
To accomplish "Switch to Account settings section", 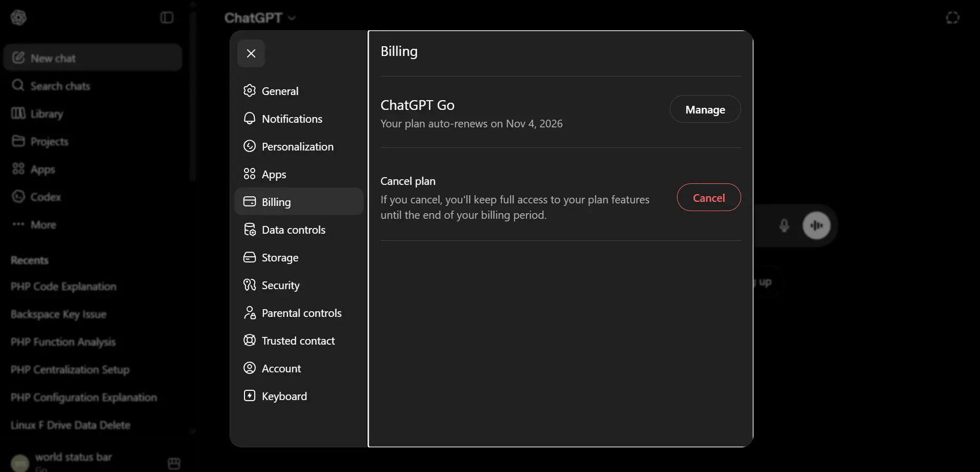I will pyautogui.click(x=299, y=368).
